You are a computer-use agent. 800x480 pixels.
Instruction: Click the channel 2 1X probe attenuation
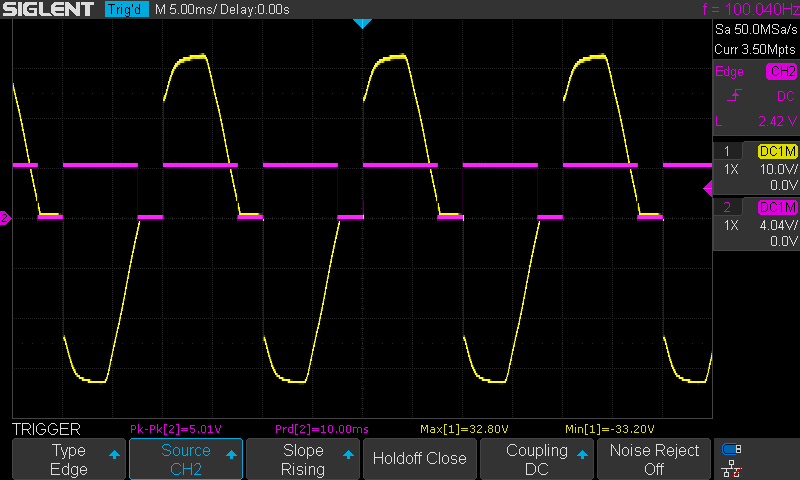pyautogui.click(x=731, y=225)
